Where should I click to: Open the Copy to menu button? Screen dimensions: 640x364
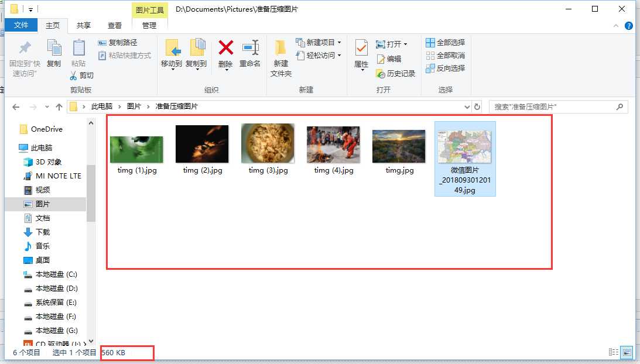point(196,55)
